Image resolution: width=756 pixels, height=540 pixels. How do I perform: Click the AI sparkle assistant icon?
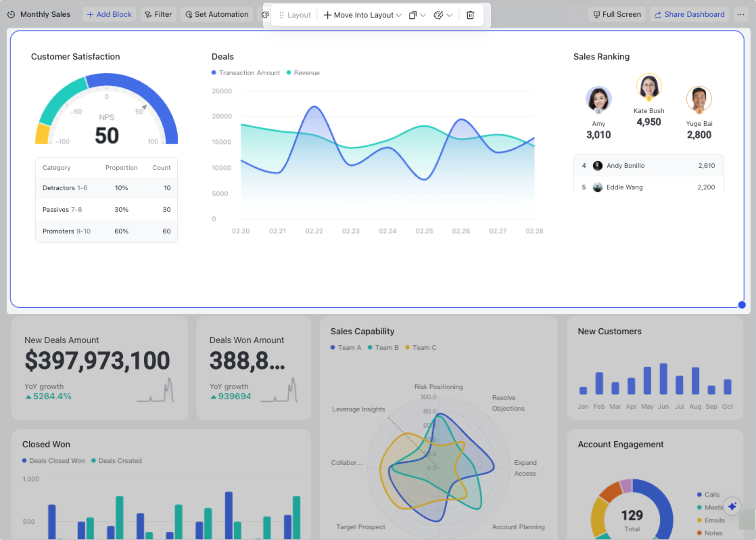click(x=732, y=506)
